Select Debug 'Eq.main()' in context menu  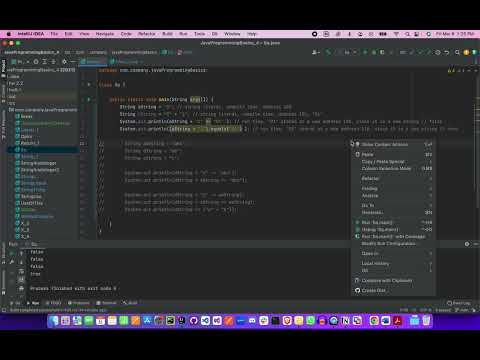[x=393, y=230]
